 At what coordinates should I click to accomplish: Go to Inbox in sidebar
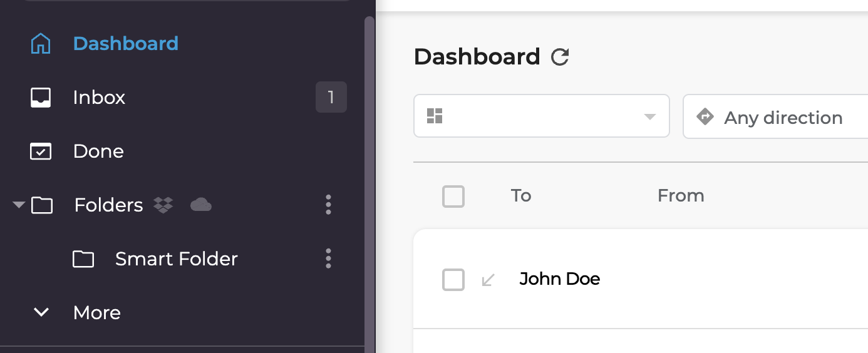[x=99, y=98]
